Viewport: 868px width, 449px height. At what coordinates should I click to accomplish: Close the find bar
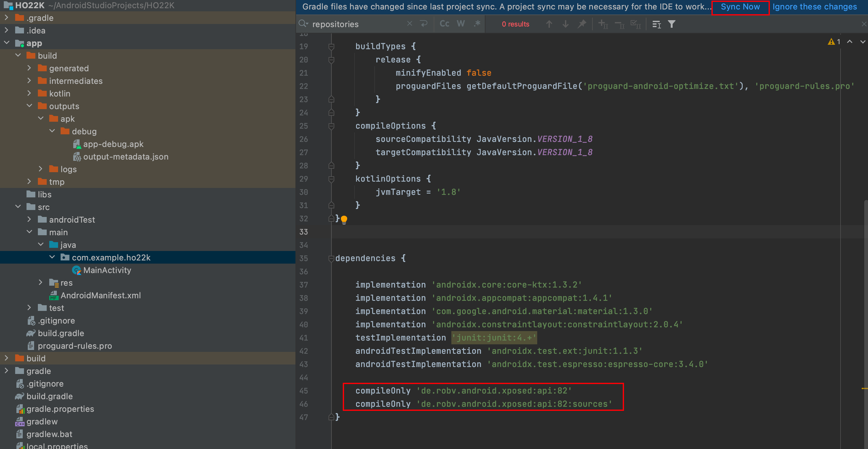(864, 24)
